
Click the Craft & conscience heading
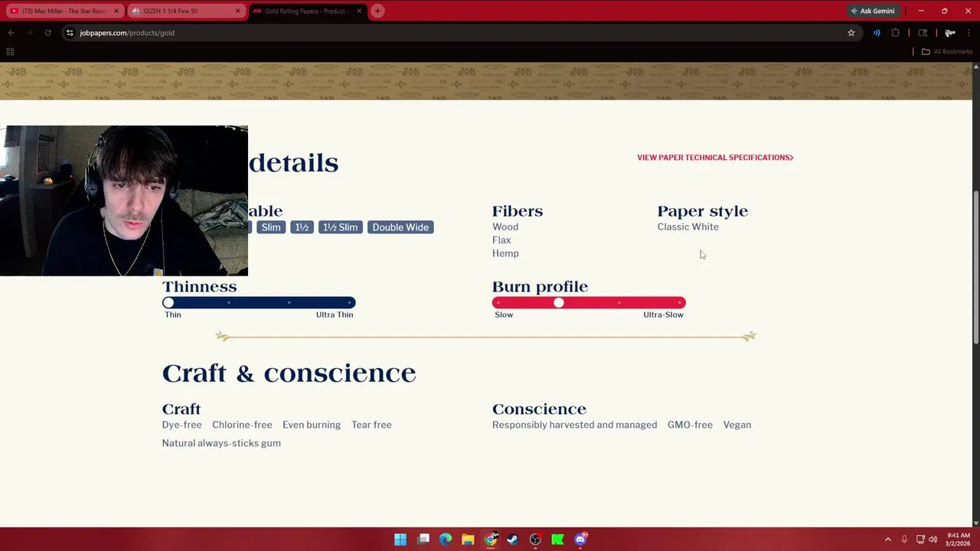click(x=289, y=373)
